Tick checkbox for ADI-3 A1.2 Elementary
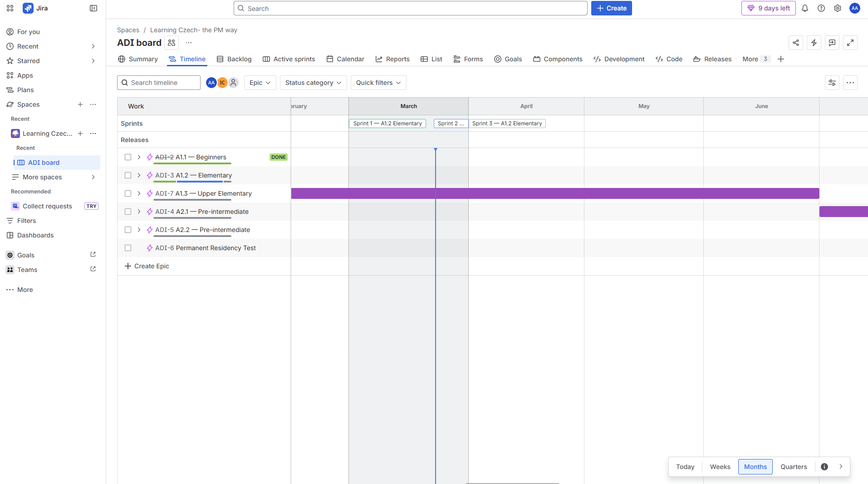The width and height of the screenshot is (868, 484). tap(128, 175)
